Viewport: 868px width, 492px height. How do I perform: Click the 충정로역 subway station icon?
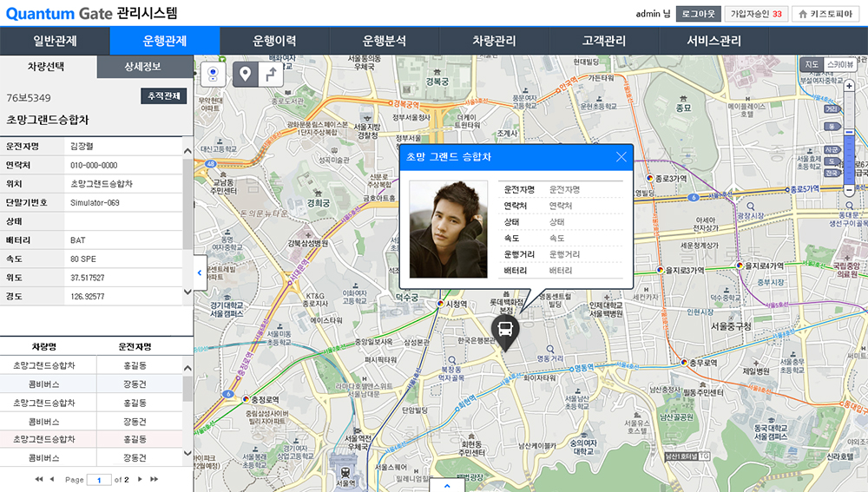point(246,399)
